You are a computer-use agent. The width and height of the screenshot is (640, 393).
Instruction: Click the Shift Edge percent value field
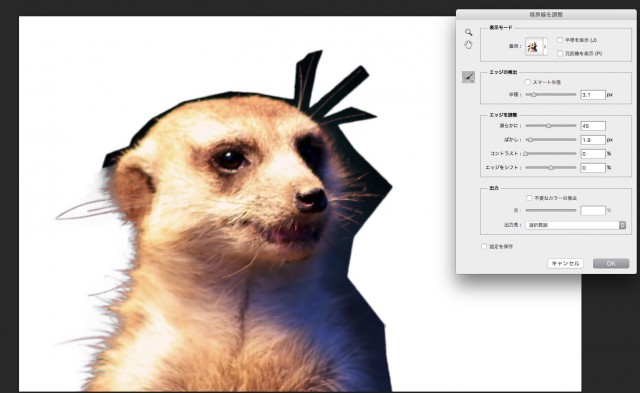tap(593, 168)
